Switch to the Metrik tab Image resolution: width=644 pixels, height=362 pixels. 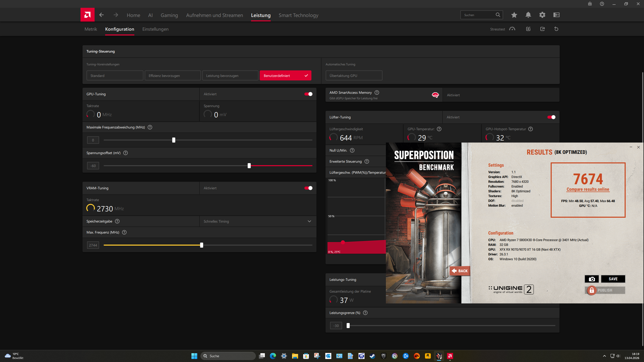click(x=91, y=29)
